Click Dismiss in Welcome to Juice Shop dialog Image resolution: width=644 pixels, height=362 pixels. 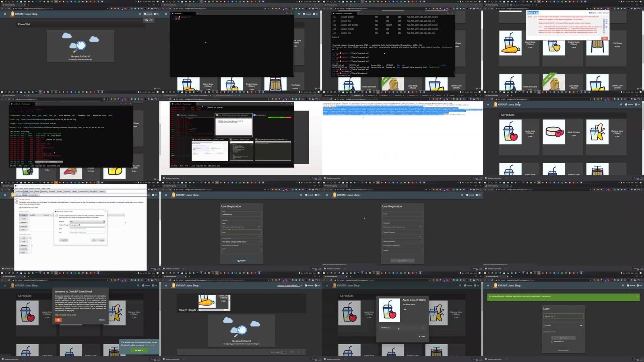(x=102, y=320)
